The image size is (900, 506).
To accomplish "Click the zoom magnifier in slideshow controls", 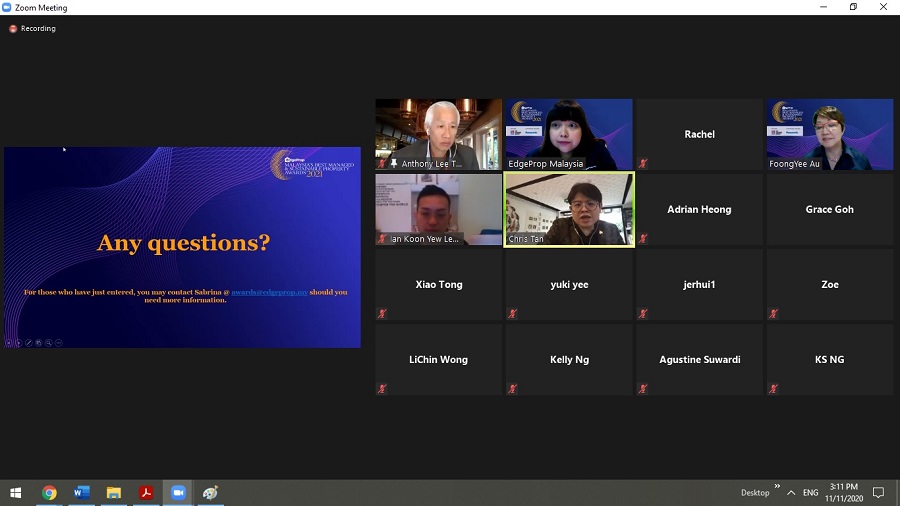I will click(48, 343).
